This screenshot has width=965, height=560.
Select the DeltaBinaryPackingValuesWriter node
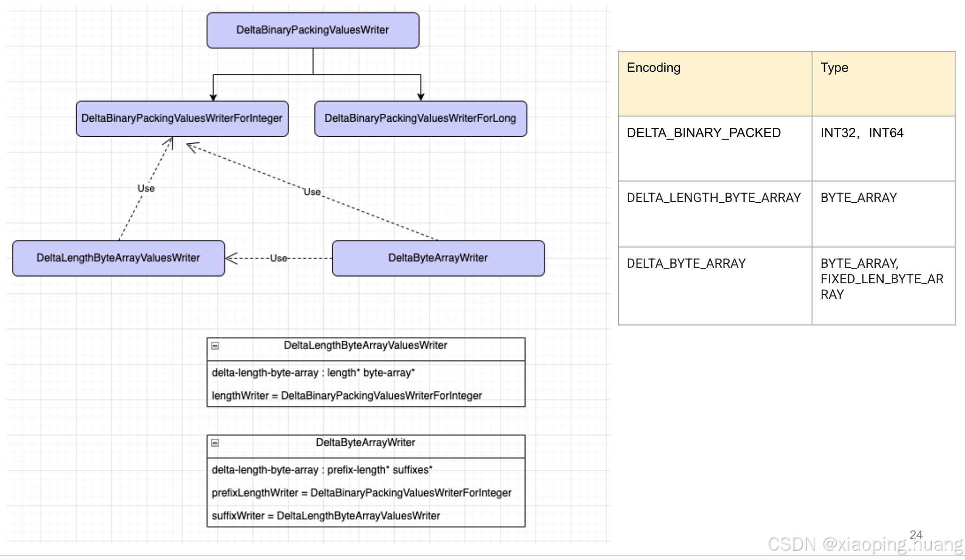tap(312, 30)
